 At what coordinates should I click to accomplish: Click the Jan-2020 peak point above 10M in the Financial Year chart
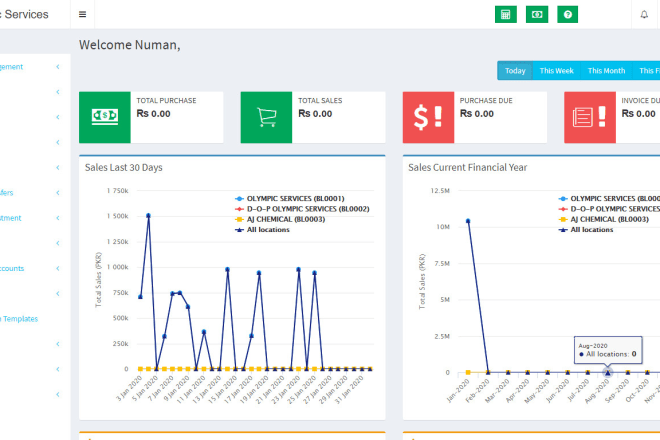(468, 221)
